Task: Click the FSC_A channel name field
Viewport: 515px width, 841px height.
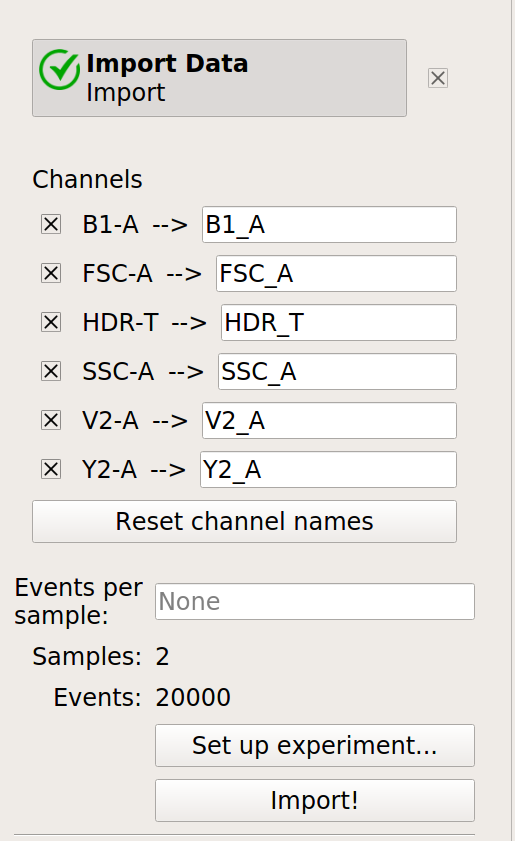Action: coord(336,274)
